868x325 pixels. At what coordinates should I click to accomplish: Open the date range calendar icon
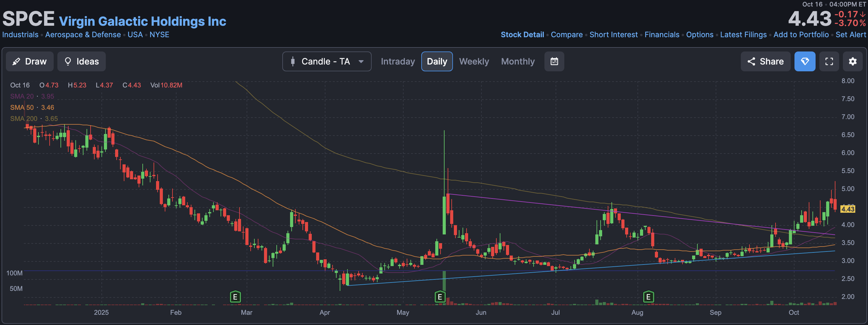[x=554, y=61]
